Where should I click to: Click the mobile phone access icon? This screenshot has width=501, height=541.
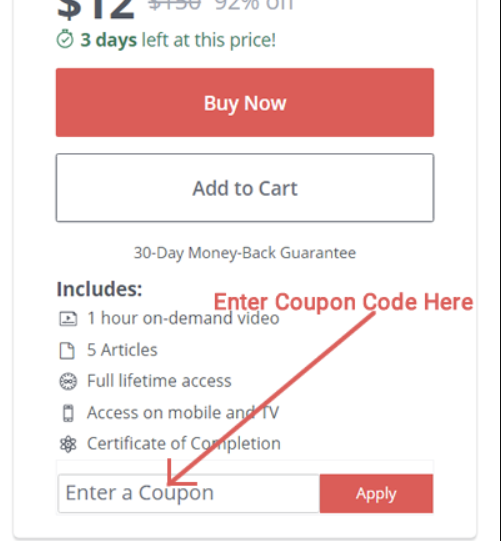(x=68, y=413)
